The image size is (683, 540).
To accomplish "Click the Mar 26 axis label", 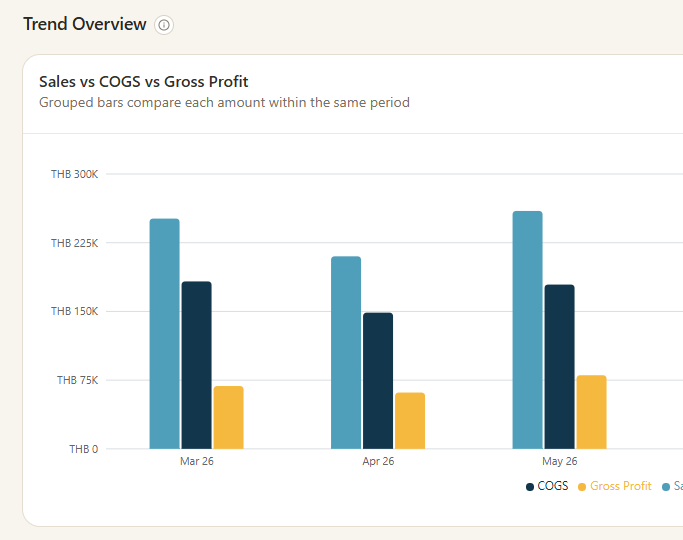I will [197, 461].
